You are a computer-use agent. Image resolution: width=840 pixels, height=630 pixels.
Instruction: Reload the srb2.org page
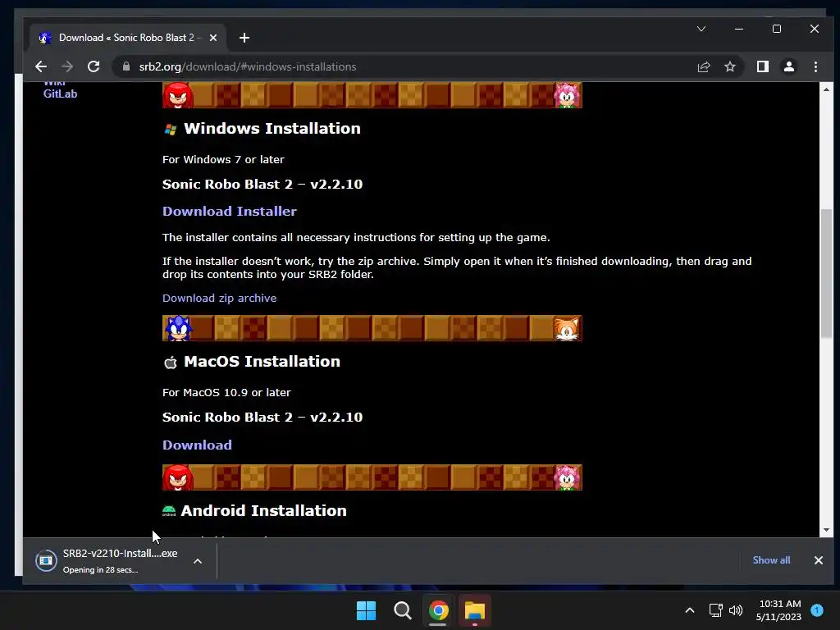pos(94,66)
